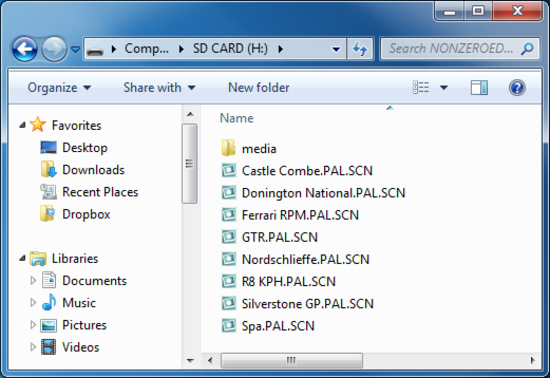Select the Documents library
Screen dimensions: 550x378
pyautogui.click(x=94, y=281)
